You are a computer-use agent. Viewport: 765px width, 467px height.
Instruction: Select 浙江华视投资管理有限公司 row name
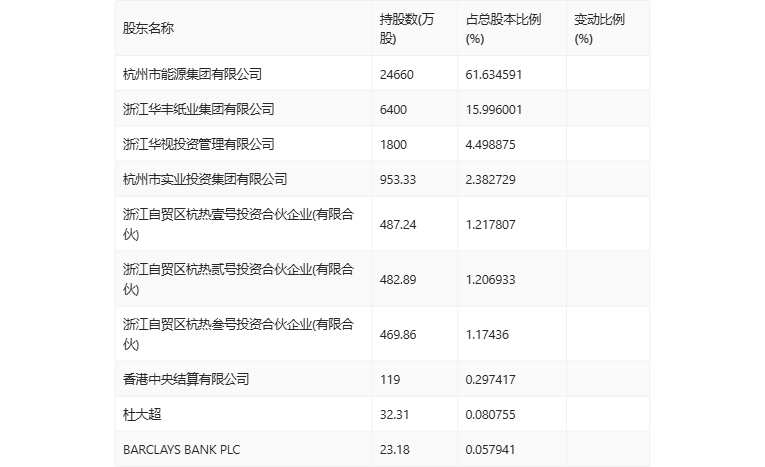(x=199, y=144)
